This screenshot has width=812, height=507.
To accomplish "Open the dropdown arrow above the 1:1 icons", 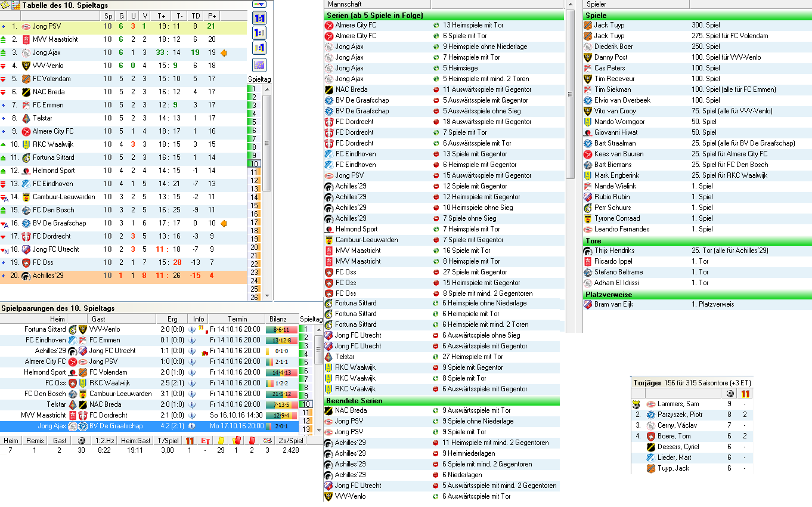I will pyautogui.click(x=259, y=4).
